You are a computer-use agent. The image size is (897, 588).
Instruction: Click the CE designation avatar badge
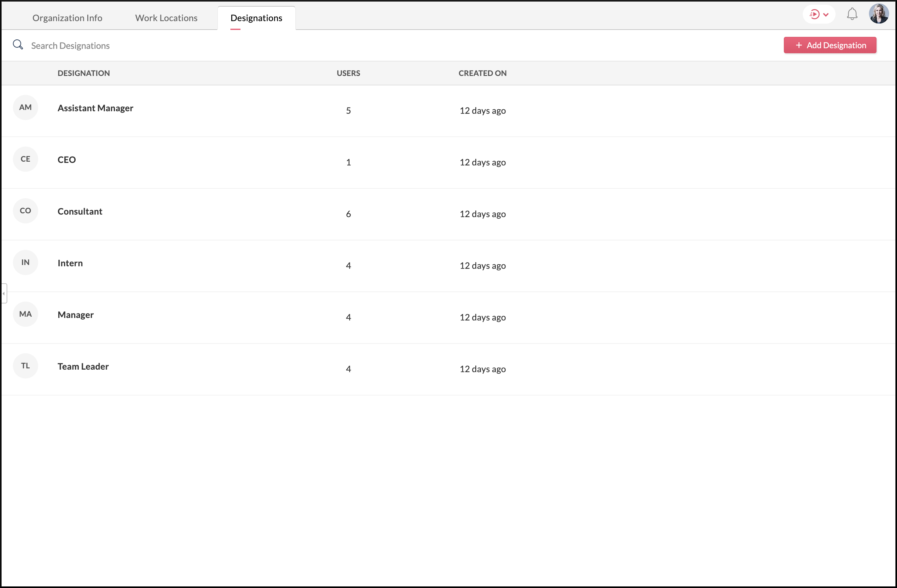pos(25,159)
